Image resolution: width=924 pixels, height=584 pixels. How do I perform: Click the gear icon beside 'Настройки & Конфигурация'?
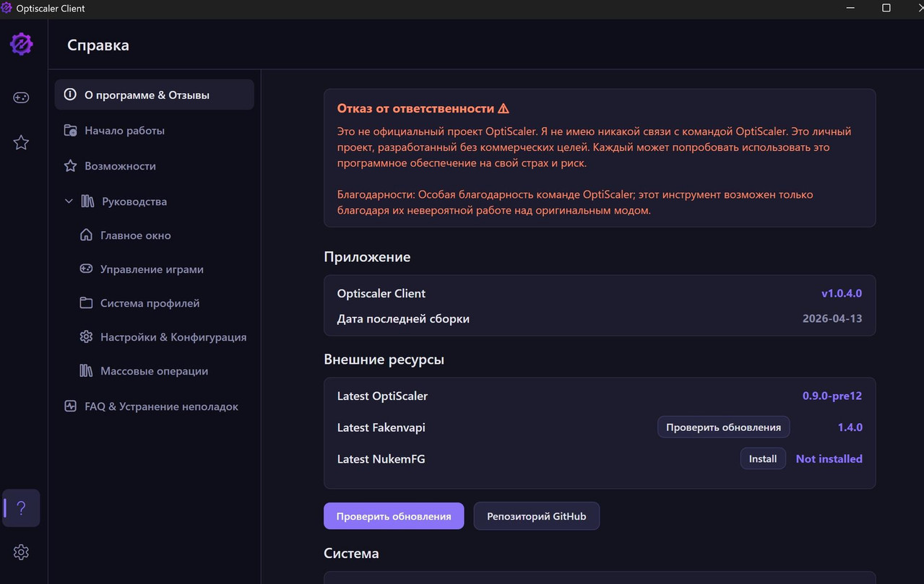[x=86, y=337]
